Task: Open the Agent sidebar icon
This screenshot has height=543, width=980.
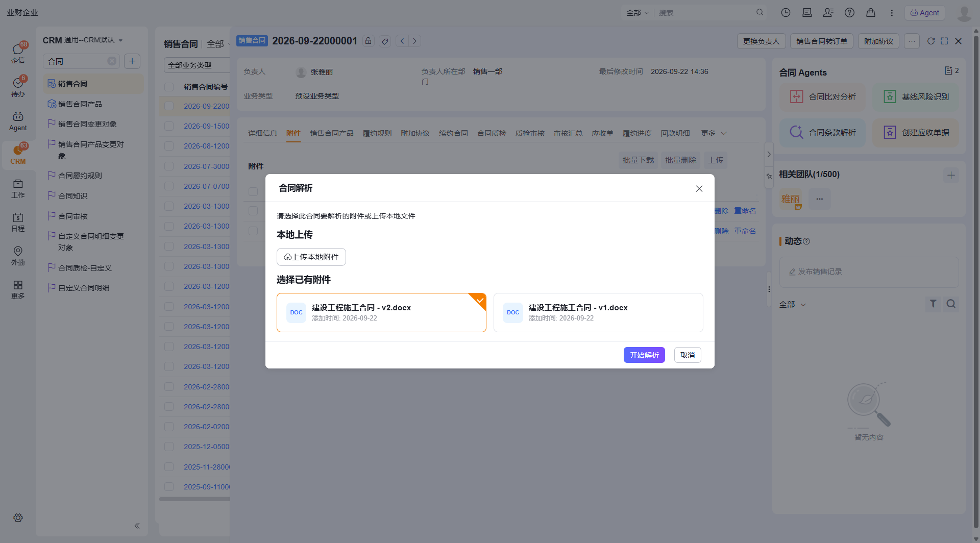Action: point(18,121)
